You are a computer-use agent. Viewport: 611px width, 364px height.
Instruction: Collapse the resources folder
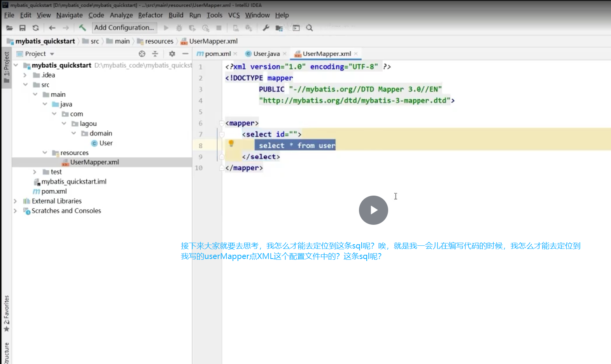click(45, 153)
